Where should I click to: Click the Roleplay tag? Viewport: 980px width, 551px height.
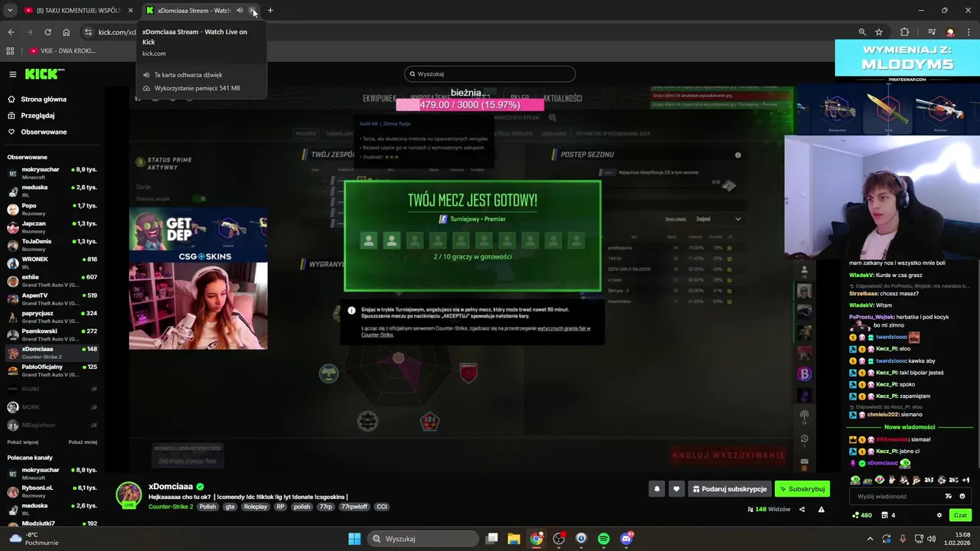tap(256, 507)
